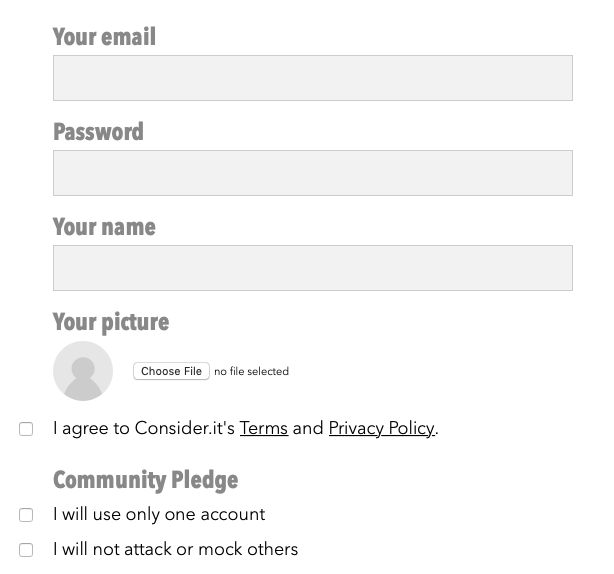Screen dimensions: 614x574
Task: Click the 'I will not attack or mock others' text
Action: [175, 549]
